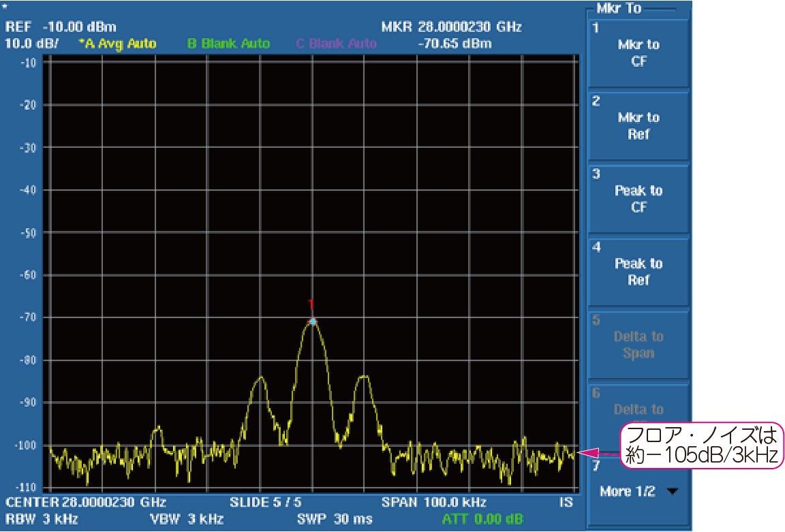Click the MKR 28.0000230 GHz readout

[451, 27]
